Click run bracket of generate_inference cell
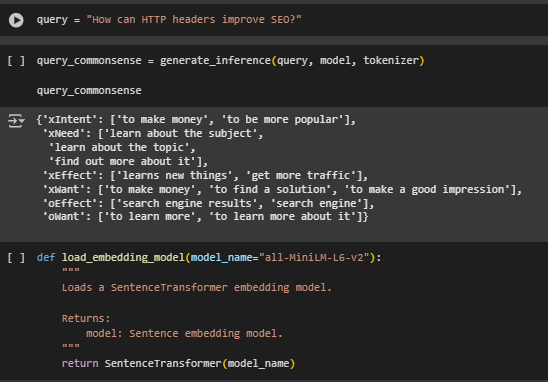Viewport: 548px width, 382px height. (16, 61)
